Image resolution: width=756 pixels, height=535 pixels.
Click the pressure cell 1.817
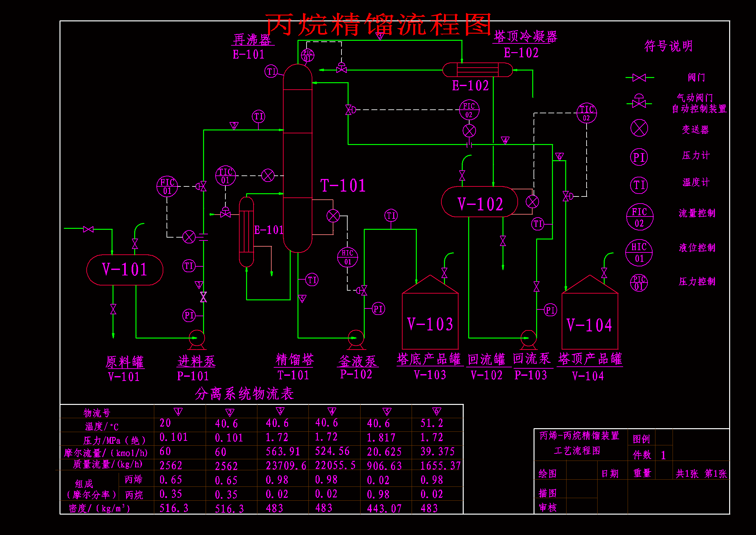pyautogui.click(x=381, y=438)
